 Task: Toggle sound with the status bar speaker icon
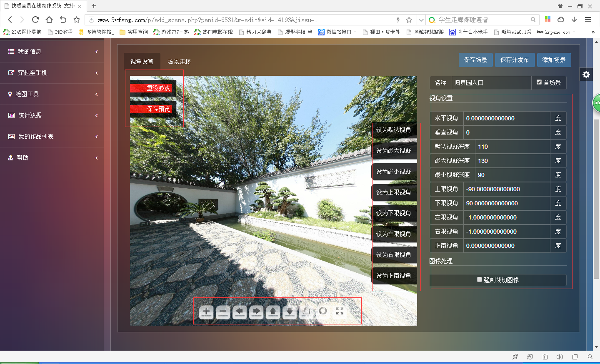coord(560,357)
